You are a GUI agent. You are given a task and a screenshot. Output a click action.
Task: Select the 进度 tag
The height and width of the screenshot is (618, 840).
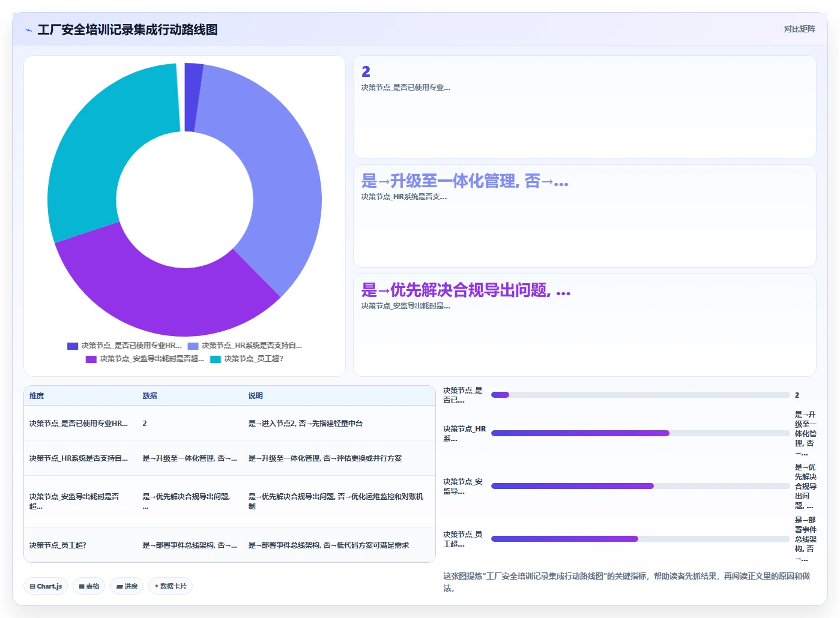pos(127,586)
